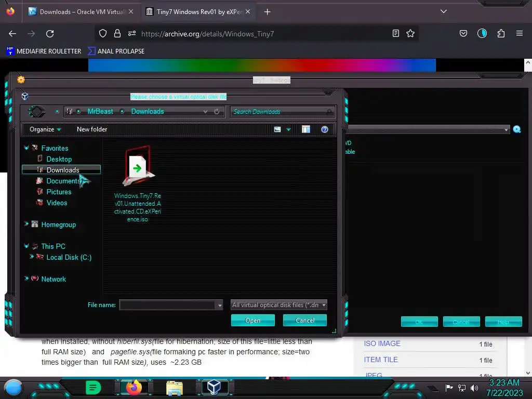Image resolution: width=532 pixels, height=399 pixels.
Task: Click the File name input field
Action: tap(168, 305)
